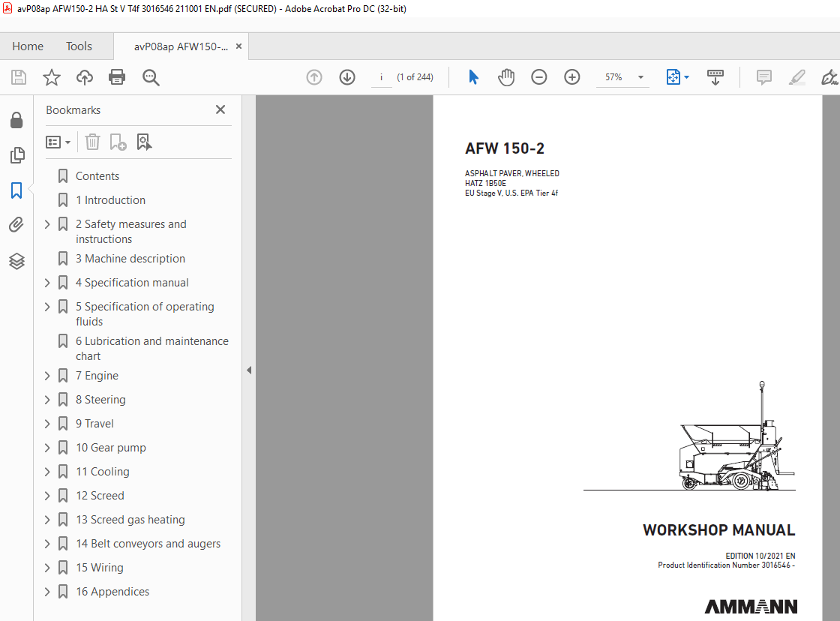This screenshot has height=621, width=840.
Task: Go to next page arrow
Action: (x=347, y=77)
